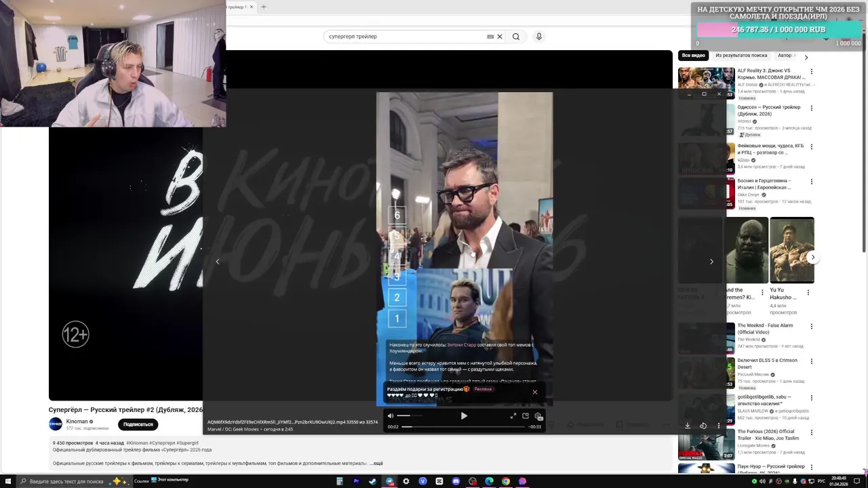Screen dimensions: 868x488
Task: Open the media viewer playback settings gear
Action: [x=538, y=415]
